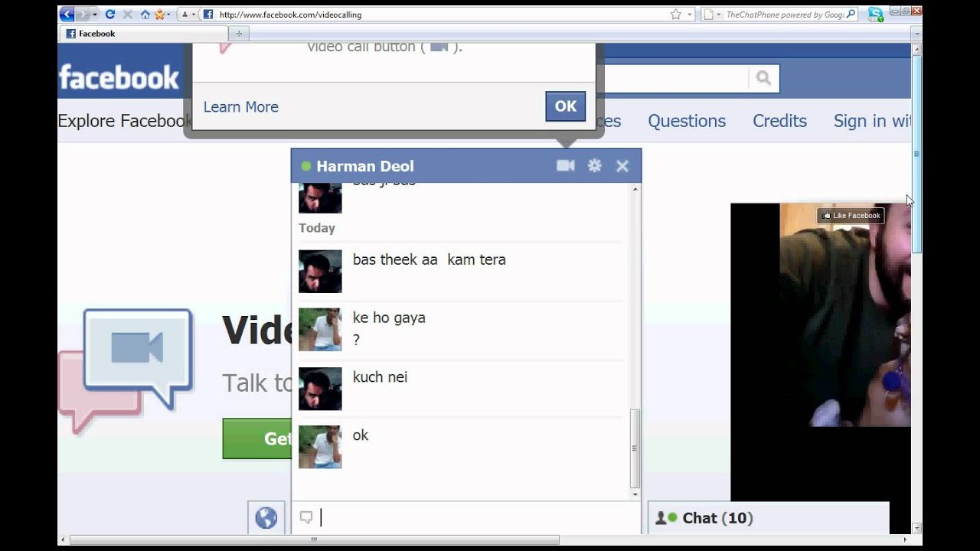Click the chat scrollbar up arrow
The height and width of the screenshot is (551, 980).
point(635,188)
